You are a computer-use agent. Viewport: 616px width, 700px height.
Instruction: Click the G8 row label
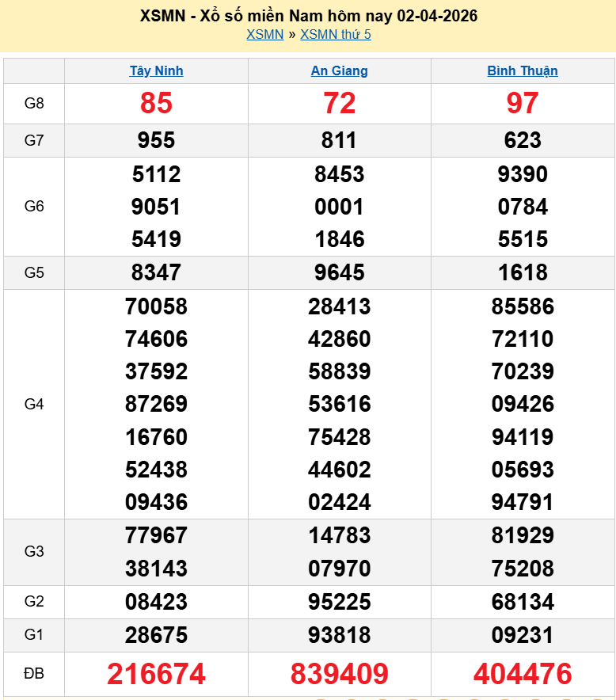click(x=34, y=103)
